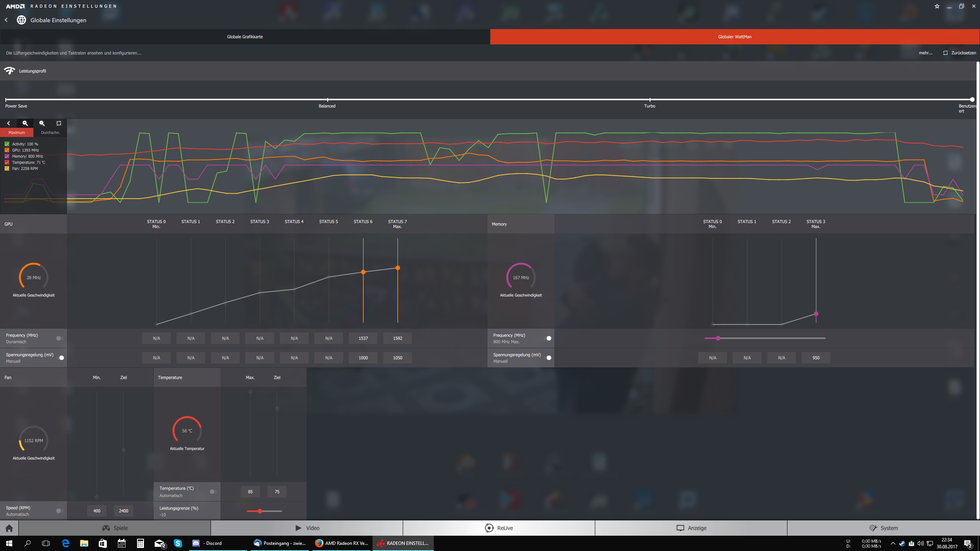Adjust the Leistungsgrenze power limit slider
980x551 pixels.
coord(260,511)
